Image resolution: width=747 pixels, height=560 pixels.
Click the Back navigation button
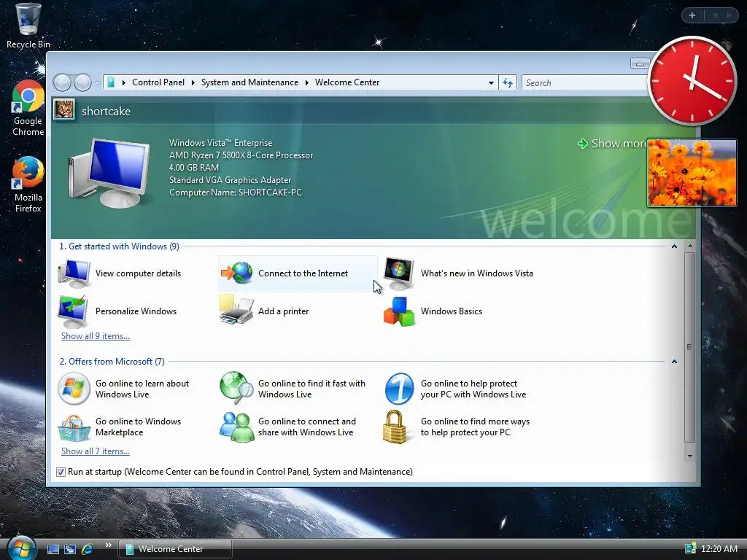point(62,83)
